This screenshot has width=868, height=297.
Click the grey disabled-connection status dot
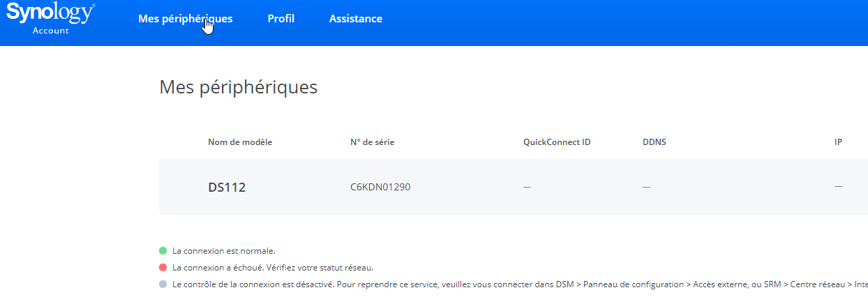pos(163,284)
